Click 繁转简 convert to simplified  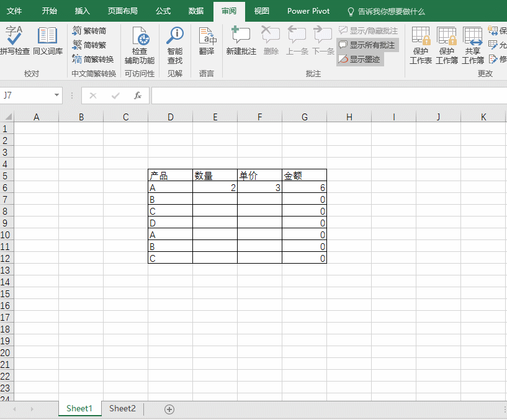[x=89, y=31]
